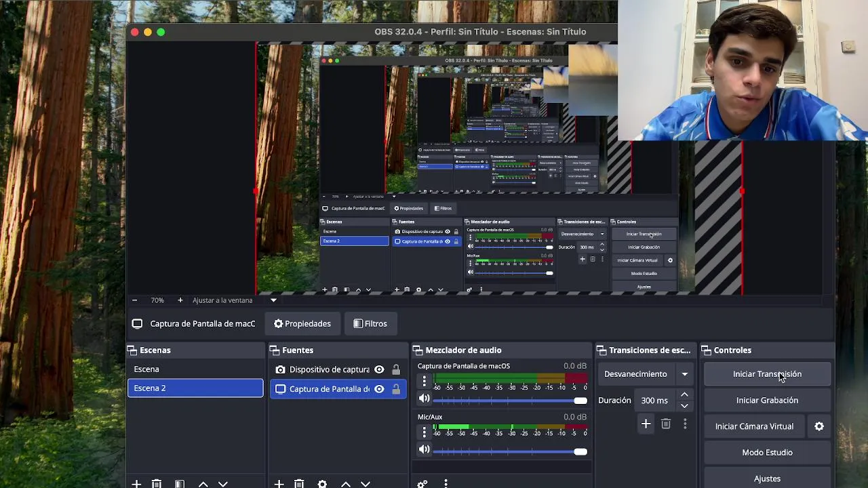Zoom in preview with plus icon
868x488 pixels.
coord(180,300)
